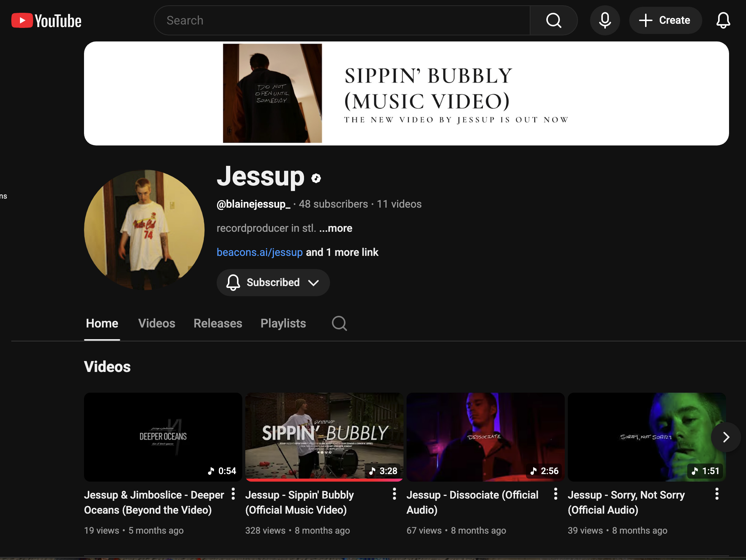Open the beacons.ai/jessup link

[260, 252]
